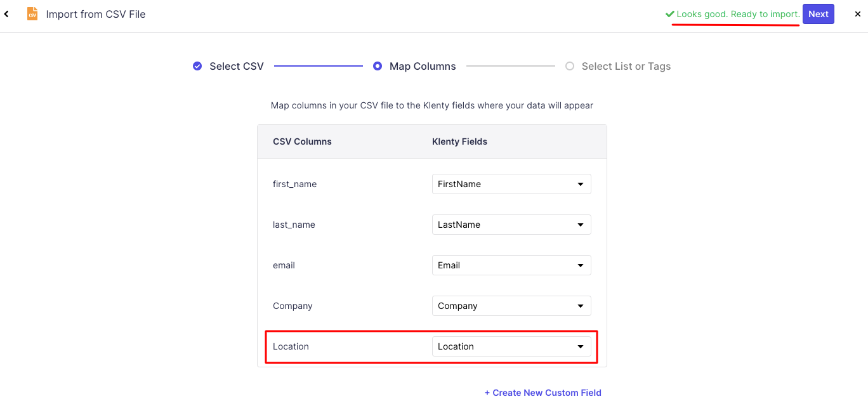
Task: Expand the Company field dropdown
Action: [511, 306]
